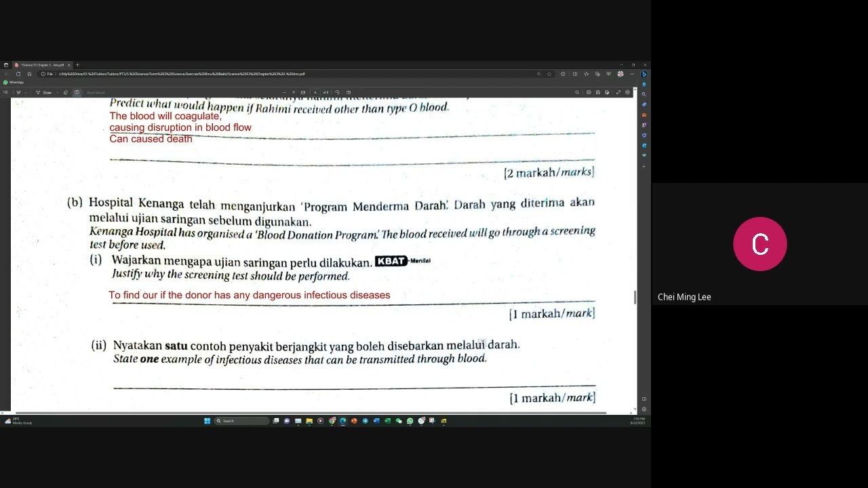Search within the PDF document
This screenshot has height=488, width=868.
577,92
